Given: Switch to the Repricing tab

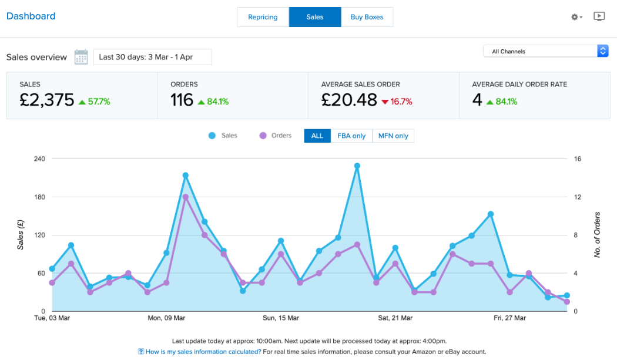Looking at the screenshot, I should click(263, 17).
